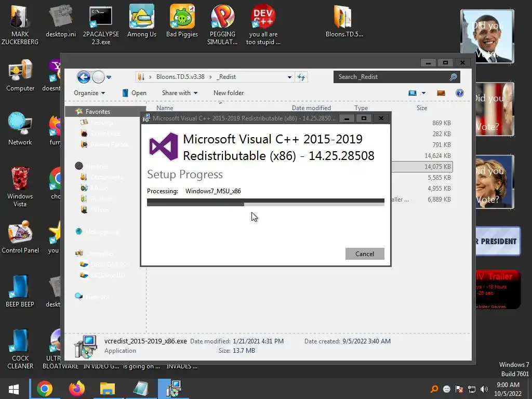The height and width of the screenshot is (399, 532).
Task: Select the desktop.ini file icon
Action: tap(61, 21)
